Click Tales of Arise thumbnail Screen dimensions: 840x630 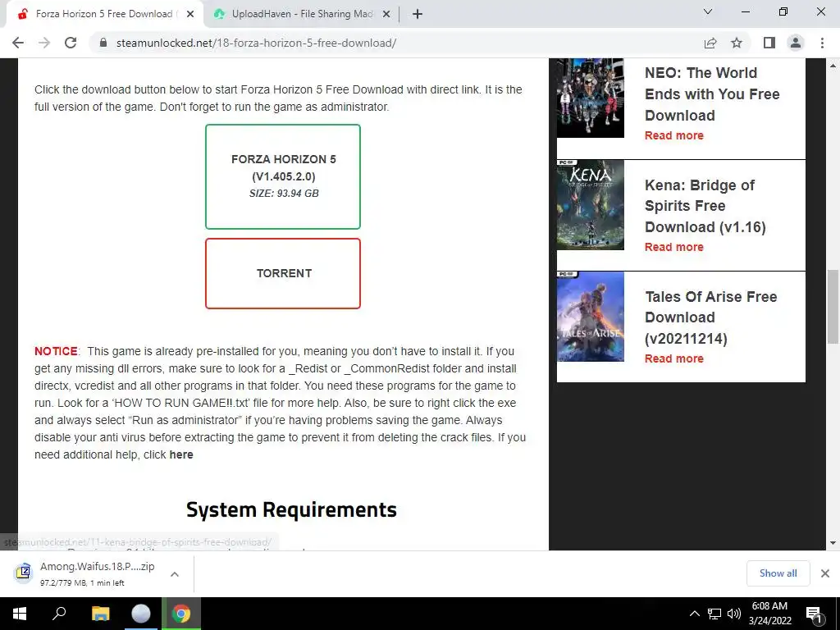pyautogui.click(x=591, y=317)
